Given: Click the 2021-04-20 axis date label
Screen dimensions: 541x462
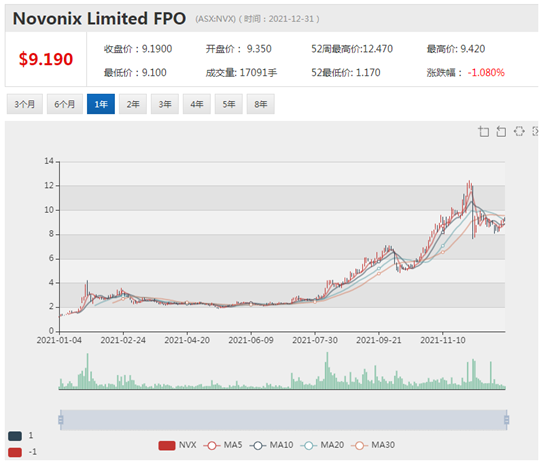Looking at the screenshot, I should [187, 340].
